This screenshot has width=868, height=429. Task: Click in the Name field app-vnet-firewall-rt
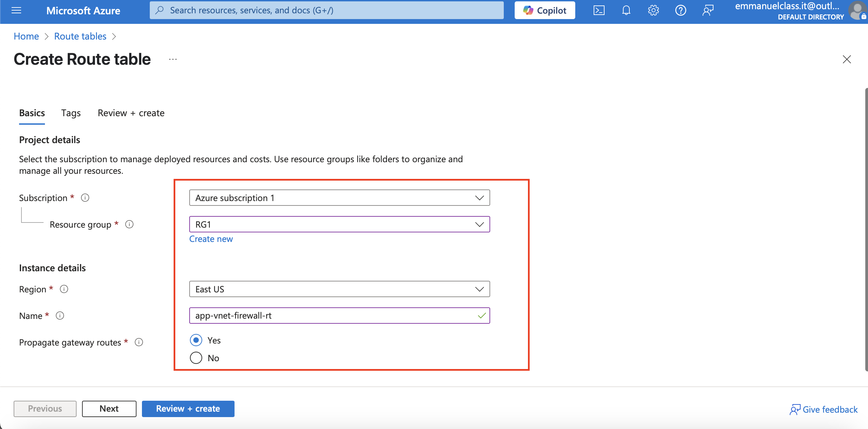[339, 316]
